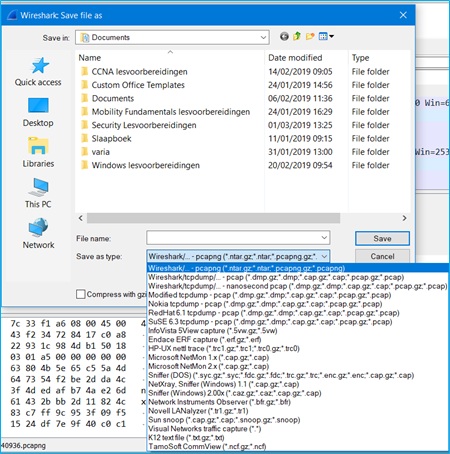Choose Microsoft NetMon 1.x option
Image resolution: width=450 pixels, height=454 pixels.
(298, 357)
